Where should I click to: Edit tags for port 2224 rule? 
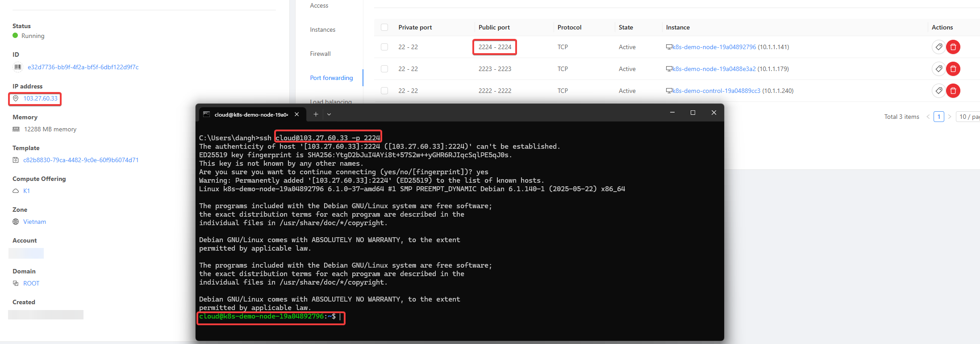pos(938,47)
